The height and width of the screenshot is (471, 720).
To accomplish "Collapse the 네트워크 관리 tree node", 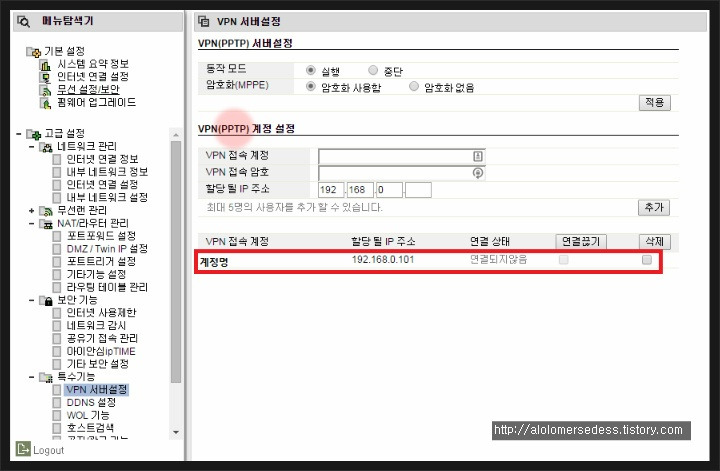I will (x=31, y=147).
